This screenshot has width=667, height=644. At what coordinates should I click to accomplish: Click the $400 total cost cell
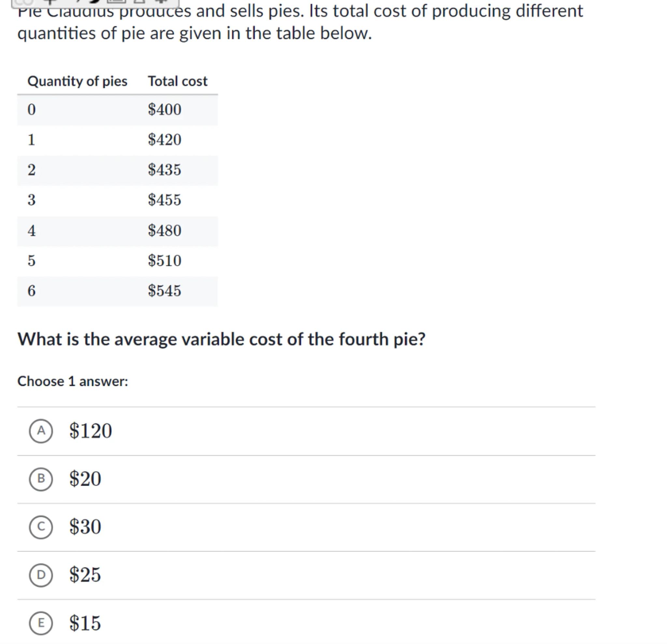point(164,109)
